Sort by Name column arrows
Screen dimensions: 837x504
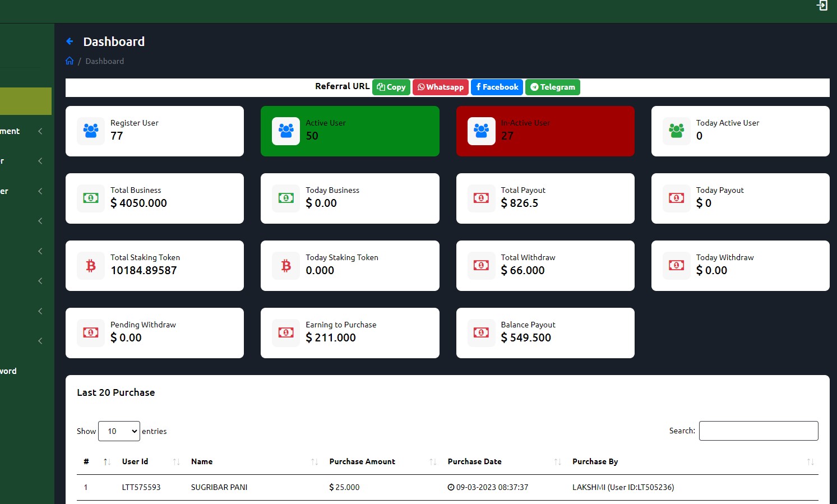[315, 462]
